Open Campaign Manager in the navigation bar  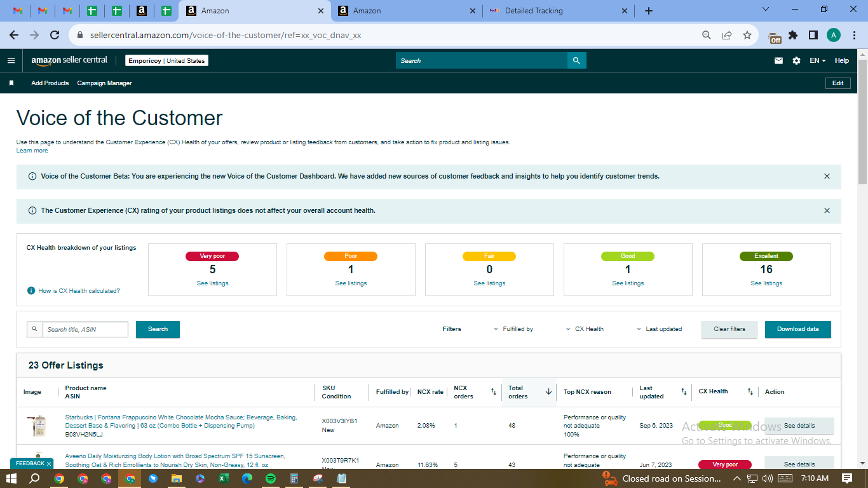(x=104, y=83)
